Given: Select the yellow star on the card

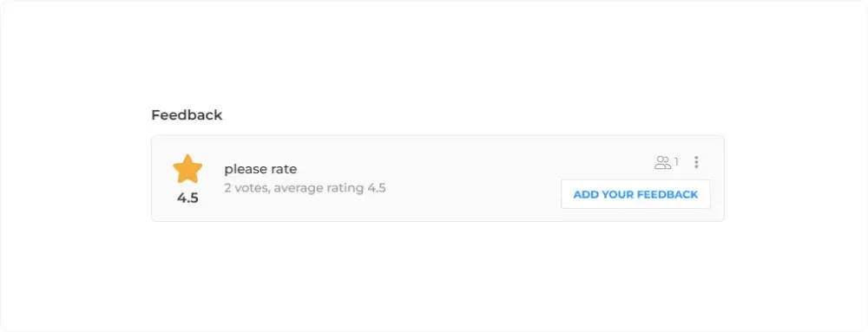Looking at the screenshot, I should (x=187, y=169).
